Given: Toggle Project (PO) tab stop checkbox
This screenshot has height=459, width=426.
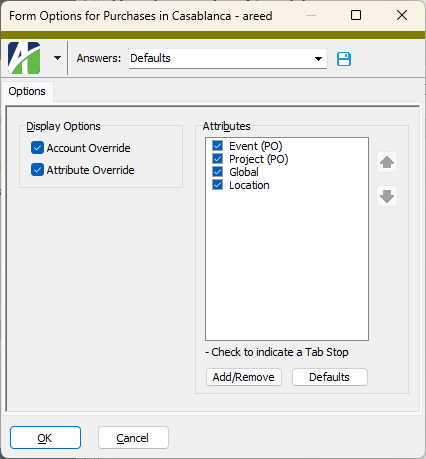Looking at the screenshot, I should (218, 159).
